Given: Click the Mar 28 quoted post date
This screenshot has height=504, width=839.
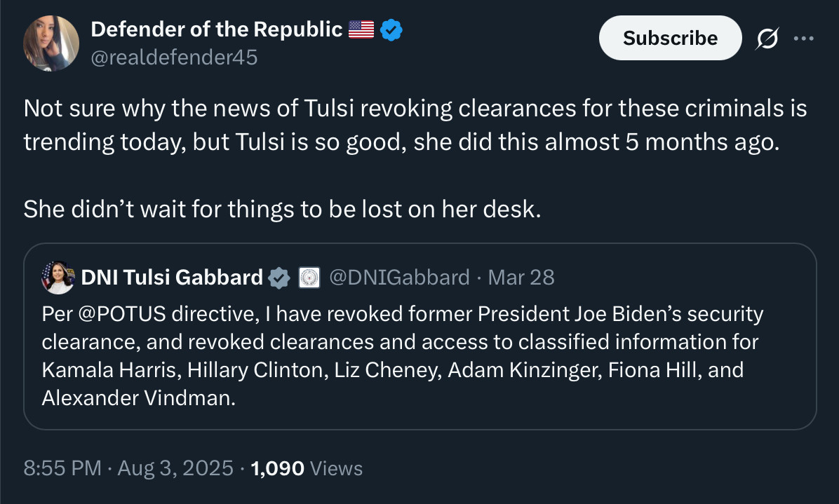Looking at the screenshot, I should pos(521,278).
